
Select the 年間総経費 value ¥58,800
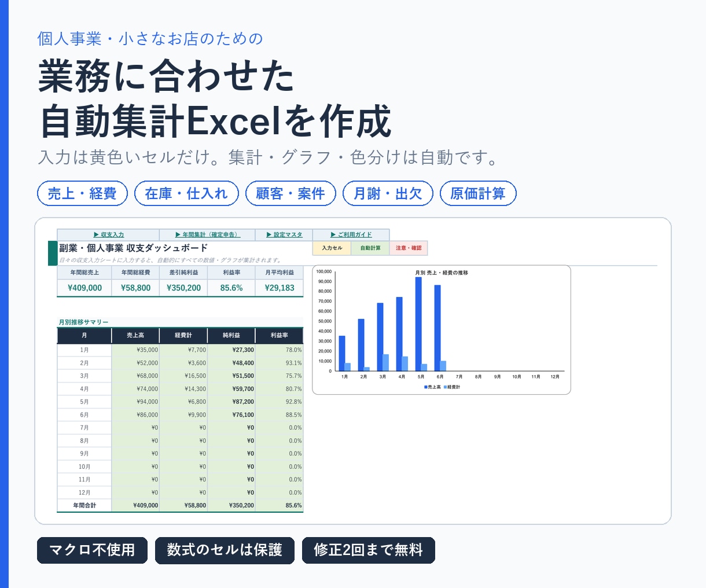(x=135, y=288)
